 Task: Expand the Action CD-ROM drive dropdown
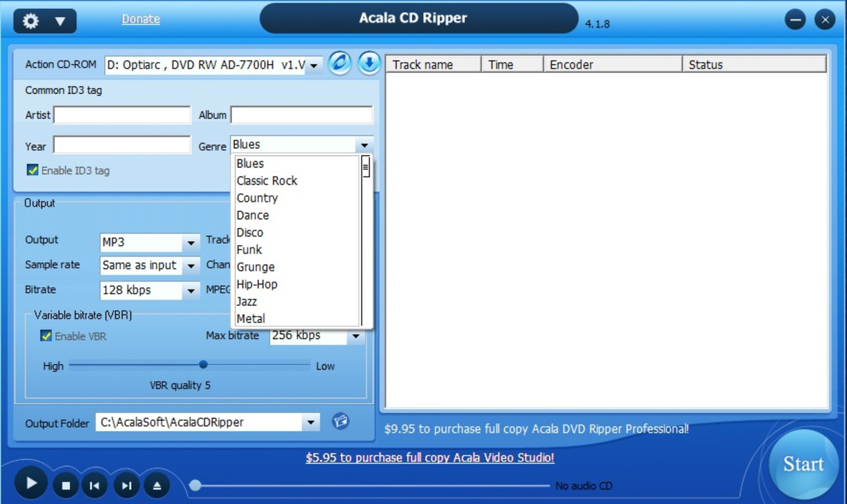click(x=314, y=65)
